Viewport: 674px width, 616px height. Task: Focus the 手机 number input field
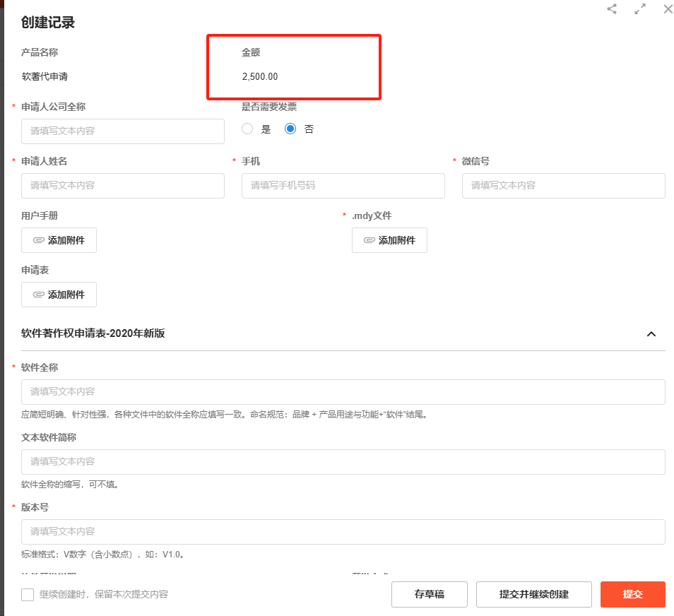click(343, 186)
